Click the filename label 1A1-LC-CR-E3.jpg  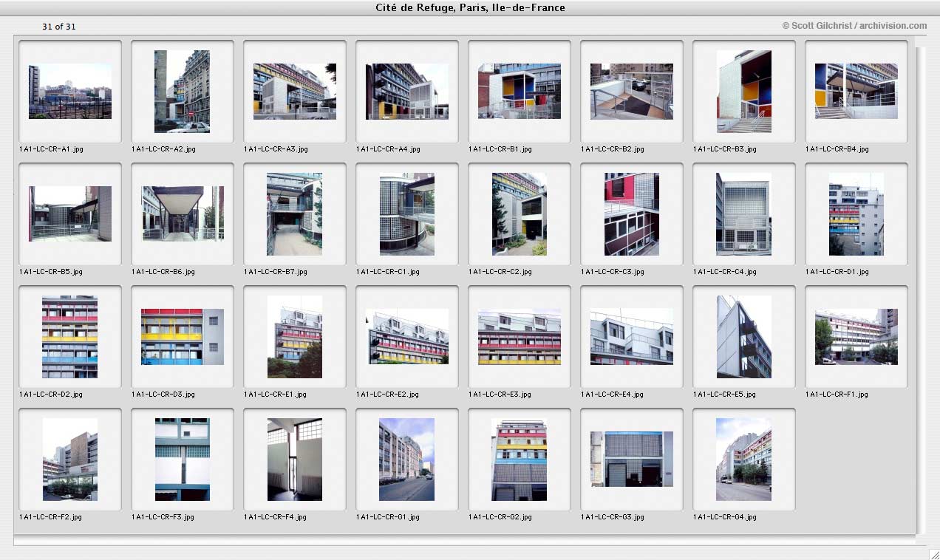pyautogui.click(x=500, y=395)
